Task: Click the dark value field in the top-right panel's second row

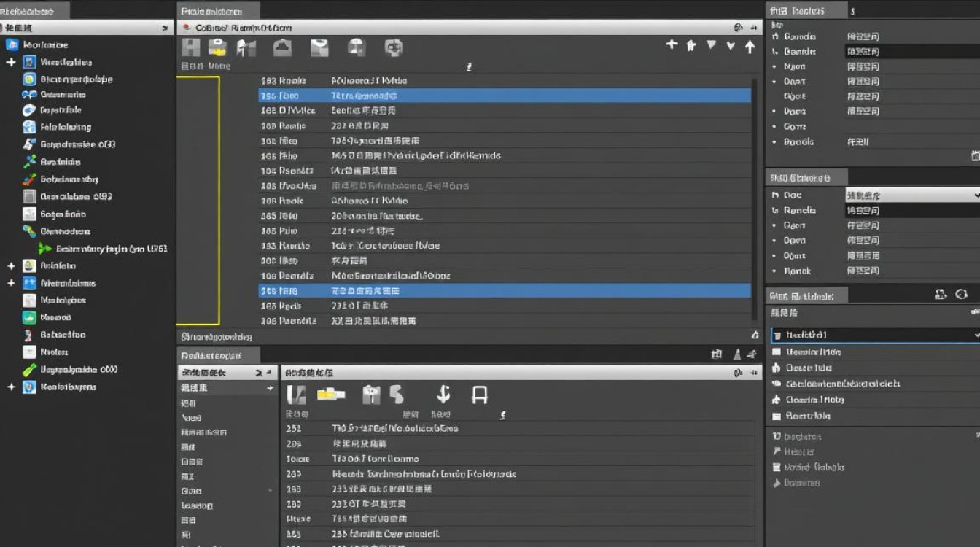Action: pyautogui.click(x=912, y=52)
